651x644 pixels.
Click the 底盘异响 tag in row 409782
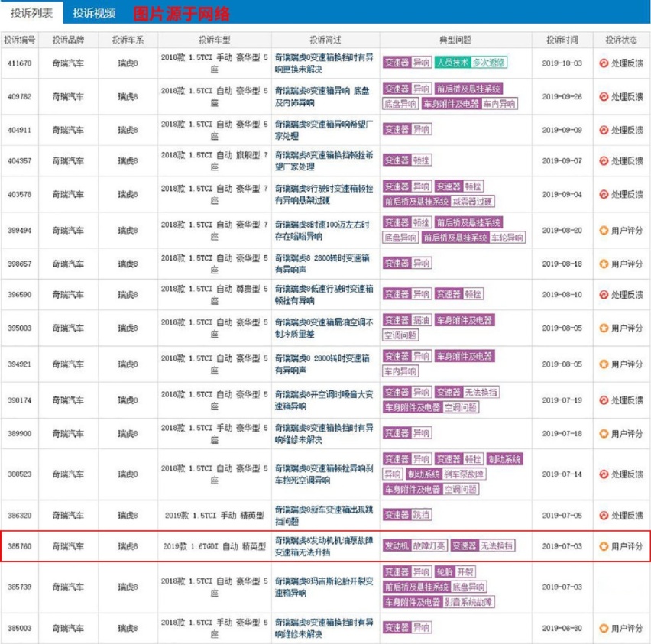pos(400,104)
